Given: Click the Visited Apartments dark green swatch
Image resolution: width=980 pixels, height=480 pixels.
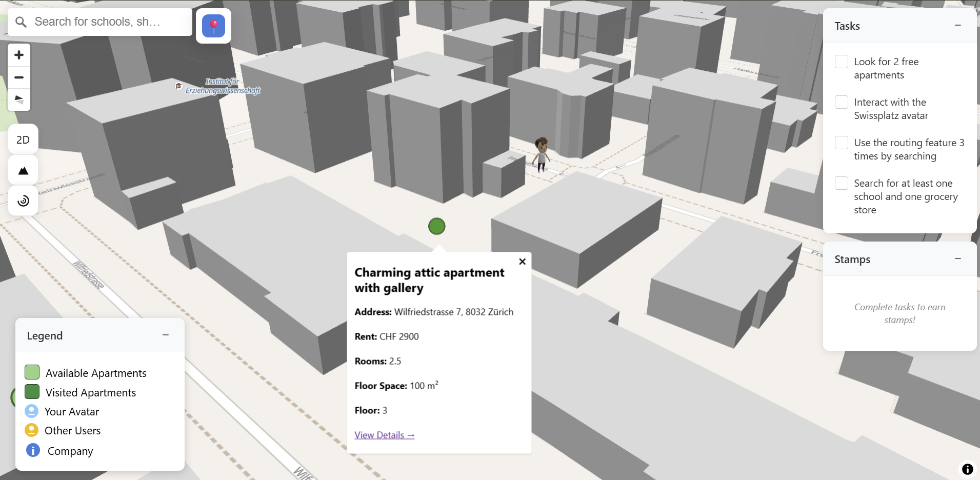Looking at the screenshot, I should click(x=32, y=392).
